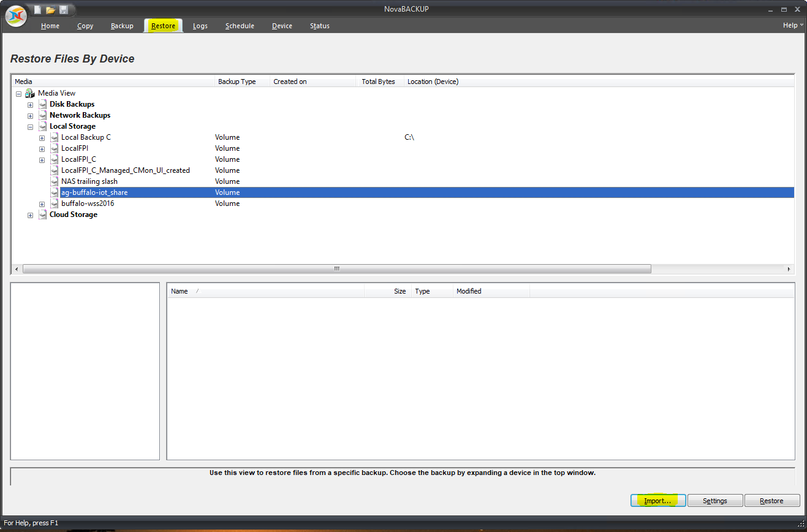The image size is (807, 532).
Task: Click the media tree scrollbar left arrow
Action: point(17,269)
